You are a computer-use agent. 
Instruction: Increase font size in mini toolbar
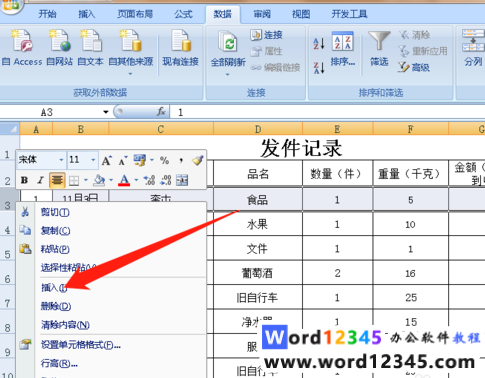tap(107, 161)
